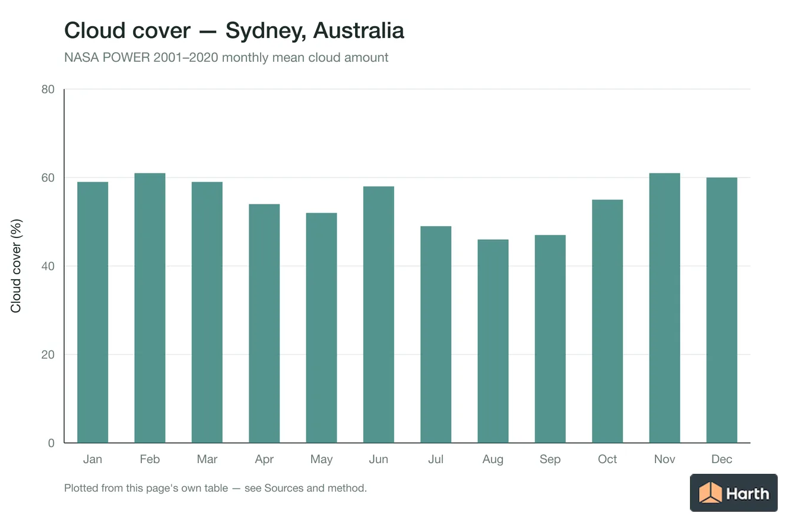Select the March bar in chart
This screenshot has width=798, height=532.
pos(207,312)
